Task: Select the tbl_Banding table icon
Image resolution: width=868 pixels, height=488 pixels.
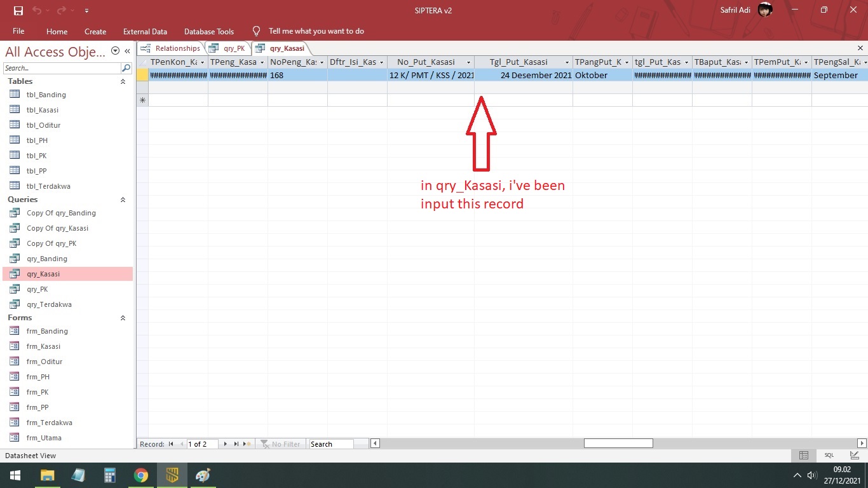Action: [15, 95]
